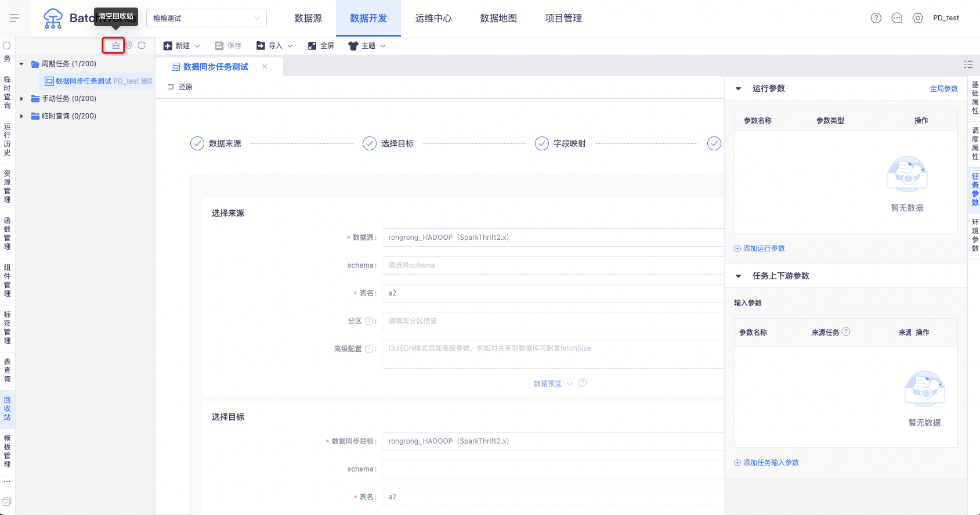
Task: Click the 保存 (save) toolbar button
Action: click(228, 46)
